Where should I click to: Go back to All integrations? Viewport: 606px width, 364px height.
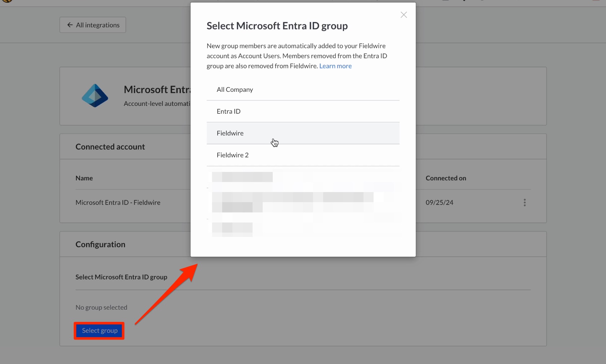tap(93, 25)
